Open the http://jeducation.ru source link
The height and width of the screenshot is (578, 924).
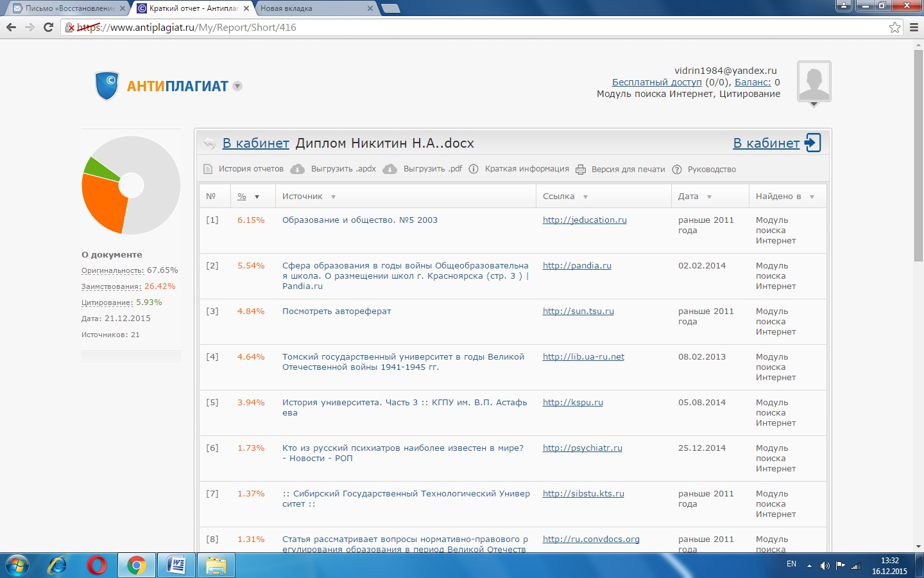click(585, 220)
